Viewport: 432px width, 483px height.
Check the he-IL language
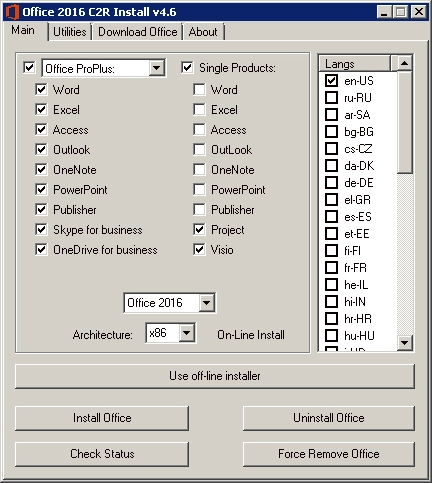click(331, 285)
